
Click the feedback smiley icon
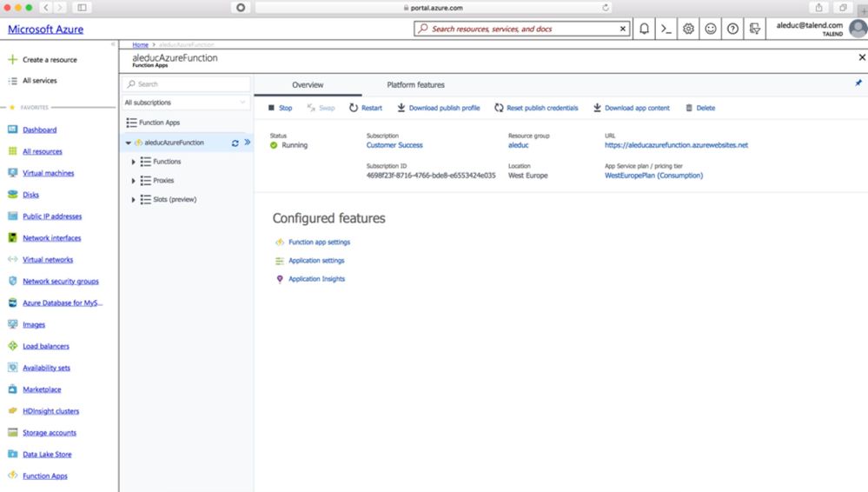(710, 29)
